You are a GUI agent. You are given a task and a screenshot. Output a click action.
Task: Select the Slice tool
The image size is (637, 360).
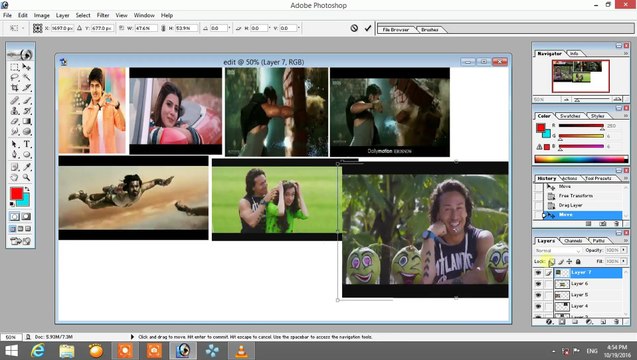pos(26,87)
